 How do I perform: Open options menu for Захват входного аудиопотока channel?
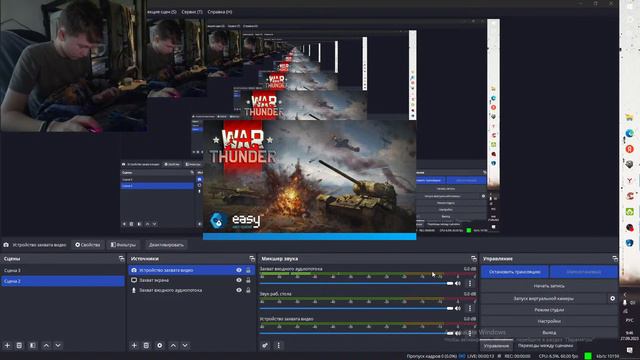point(470,283)
